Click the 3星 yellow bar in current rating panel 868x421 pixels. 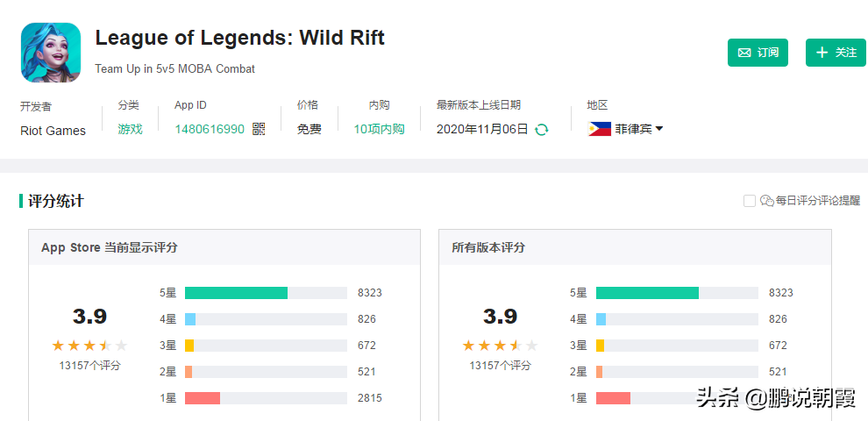coord(189,345)
